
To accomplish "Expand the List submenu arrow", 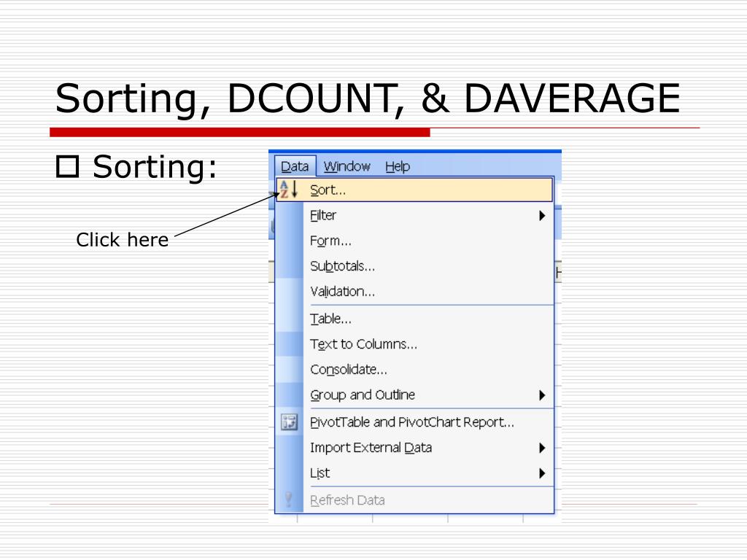I will (x=542, y=473).
